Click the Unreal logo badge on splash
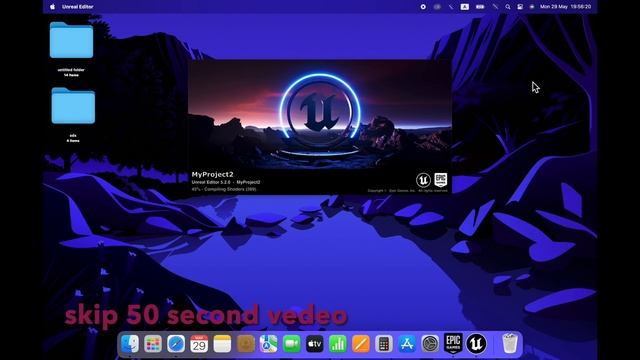Screen dimensions: 640x360 click(423, 180)
